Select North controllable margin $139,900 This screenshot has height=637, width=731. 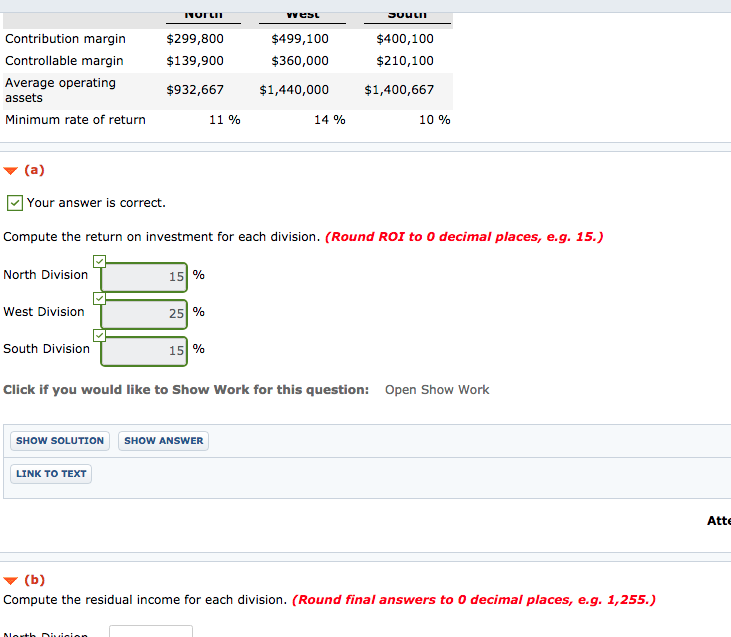click(195, 61)
